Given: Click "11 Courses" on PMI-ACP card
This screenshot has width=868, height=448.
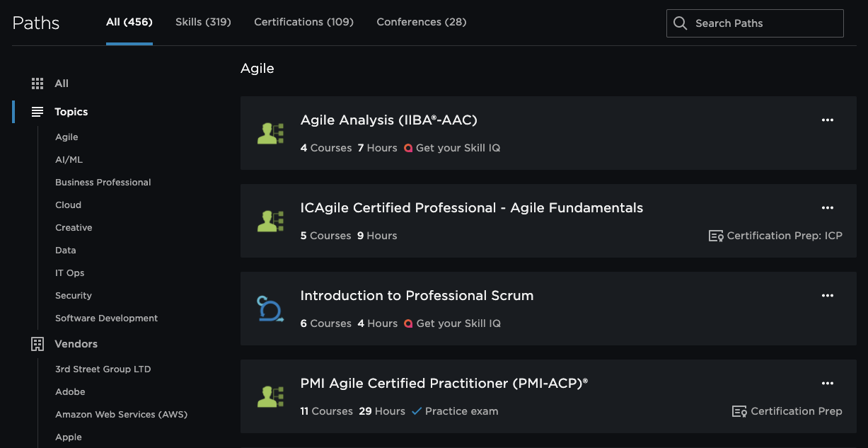Looking at the screenshot, I should (x=327, y=411).
